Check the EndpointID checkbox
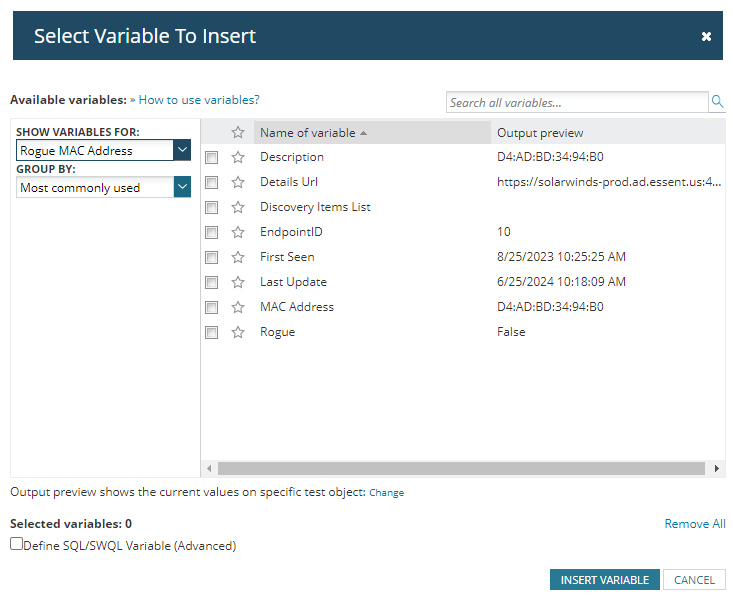The height and width of the screenshot is (600, 733). pyautogui.click(x=211, y=232)
